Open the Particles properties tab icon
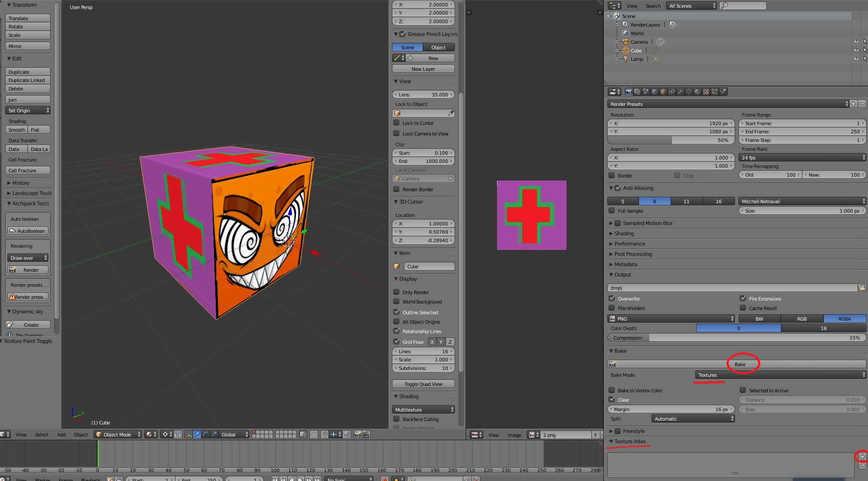 click(714, 92)
